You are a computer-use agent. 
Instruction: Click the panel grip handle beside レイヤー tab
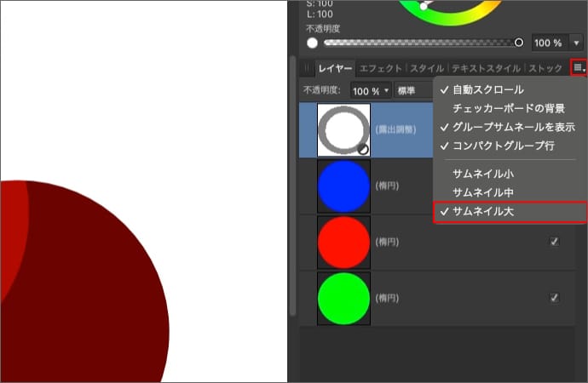click(x=308, y=68)
